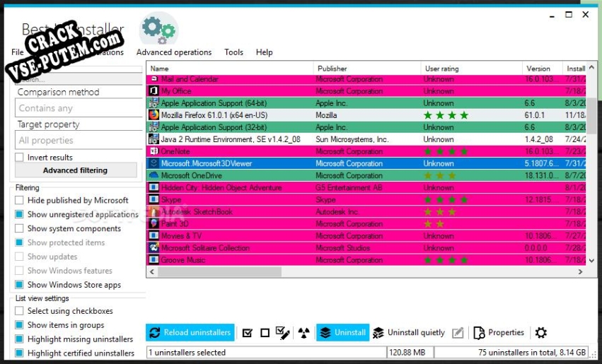Screen dimensions: 602x364
Task: Click the gears logo icon at top
Action: 158,29
